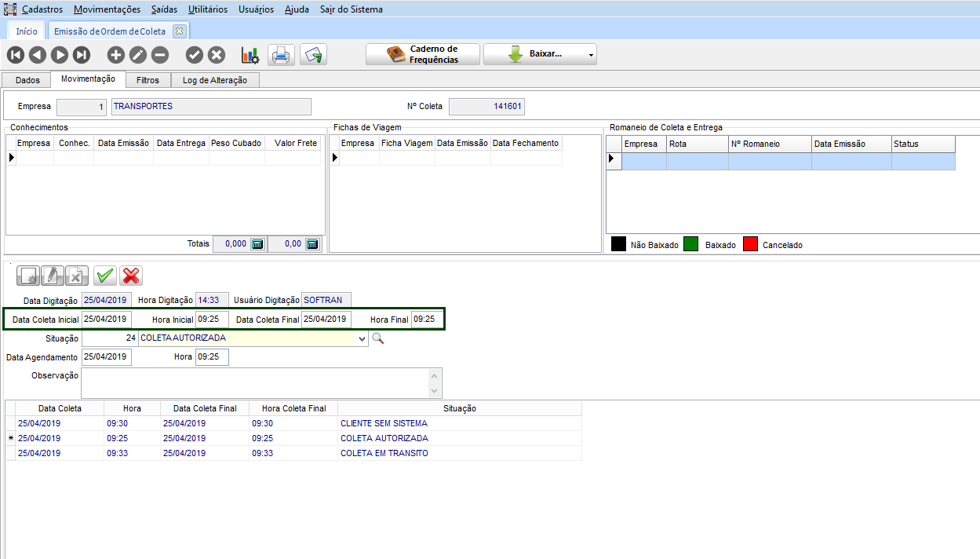Jump to the last record
980x559 pixels.
(82, 55)
